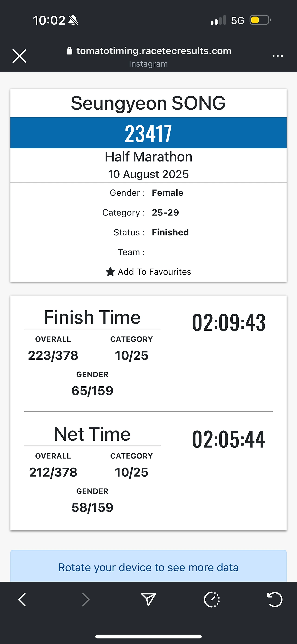Tap the dashed circle activity icon
Screen dimensions: 297x644
click(212, 599)
